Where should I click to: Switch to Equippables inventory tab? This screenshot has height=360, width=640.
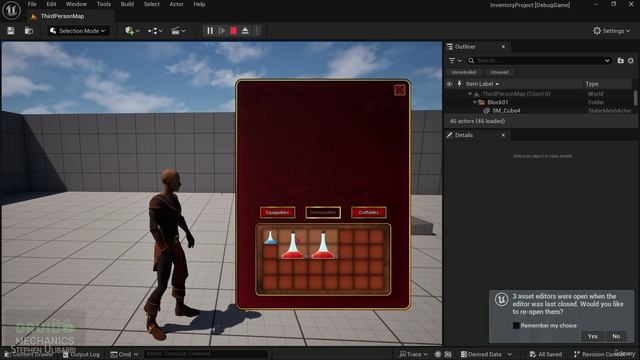pos(278,212)
